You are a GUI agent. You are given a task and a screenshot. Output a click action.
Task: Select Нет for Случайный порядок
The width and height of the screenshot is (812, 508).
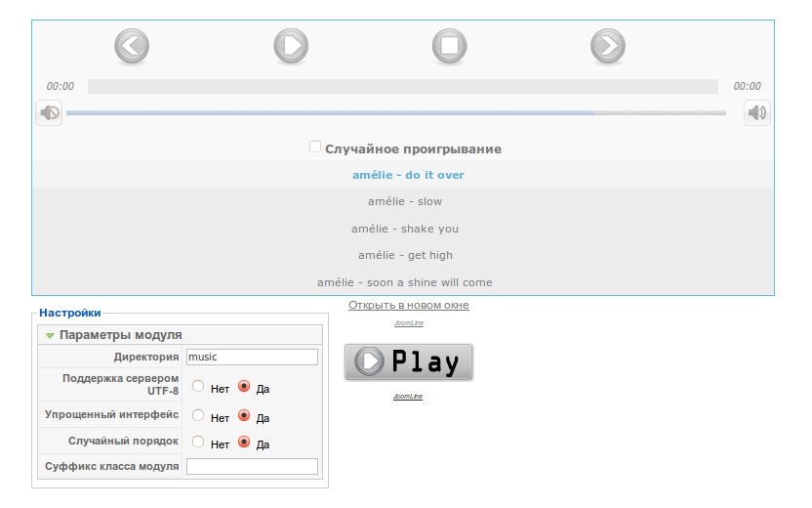click(x=199, y=443)
